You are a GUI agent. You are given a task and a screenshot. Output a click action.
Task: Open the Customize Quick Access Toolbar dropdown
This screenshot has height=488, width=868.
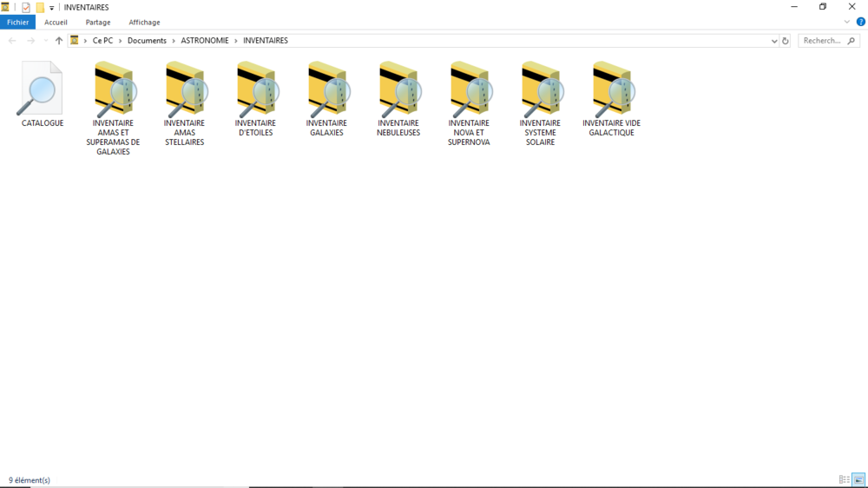(x=51, y=8)
